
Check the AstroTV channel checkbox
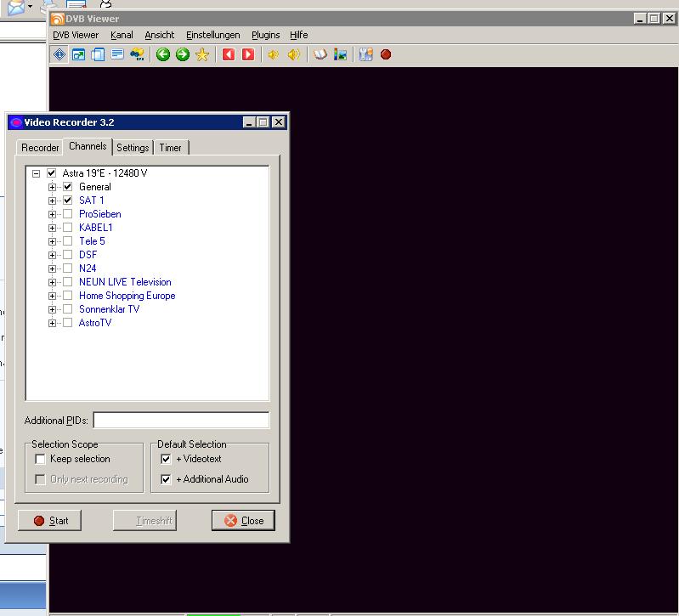click(67, 323)
